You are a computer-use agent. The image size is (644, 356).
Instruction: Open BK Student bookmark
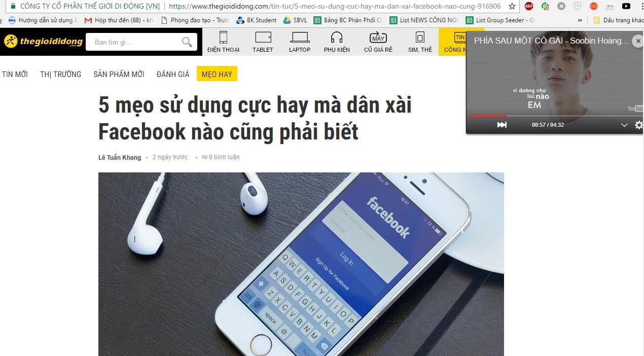pos(257,20)
